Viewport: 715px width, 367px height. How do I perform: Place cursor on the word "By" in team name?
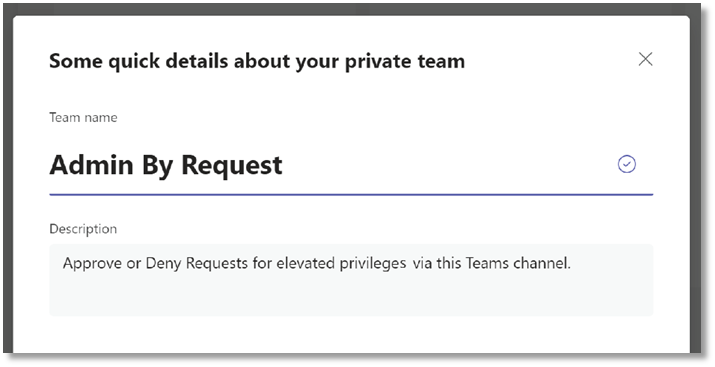coord(157,165)
